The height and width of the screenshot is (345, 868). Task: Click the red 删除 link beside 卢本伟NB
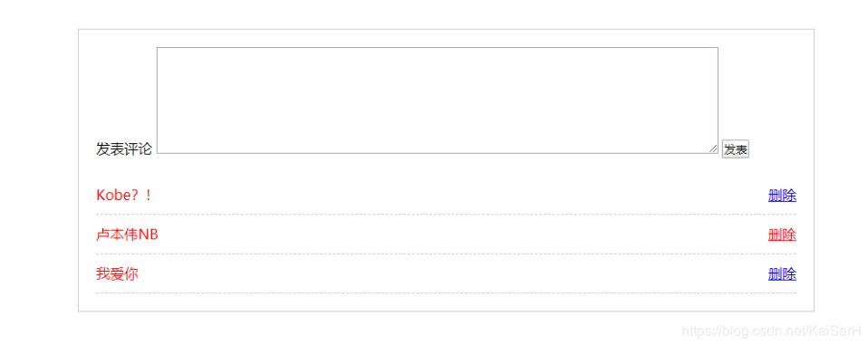coord(782,235)
